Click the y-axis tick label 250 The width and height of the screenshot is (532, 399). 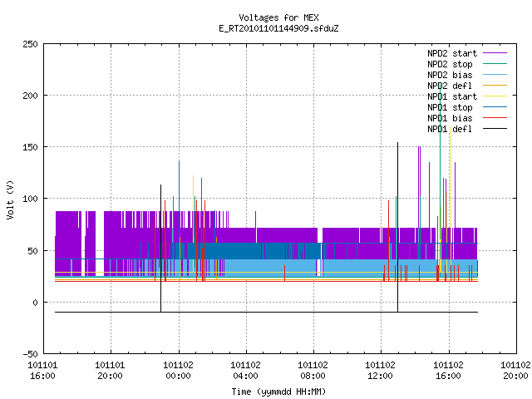(30, 44)
